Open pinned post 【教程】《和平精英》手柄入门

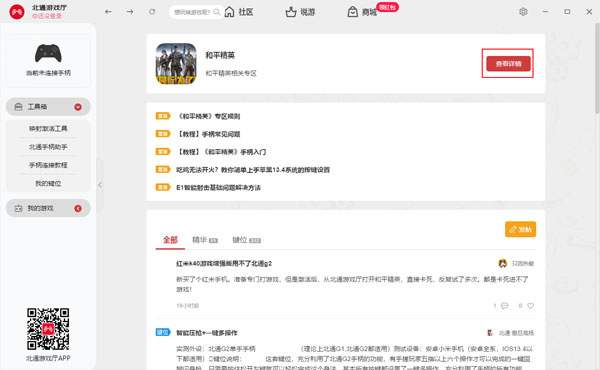pyautogui.click(x=221, y=152)
